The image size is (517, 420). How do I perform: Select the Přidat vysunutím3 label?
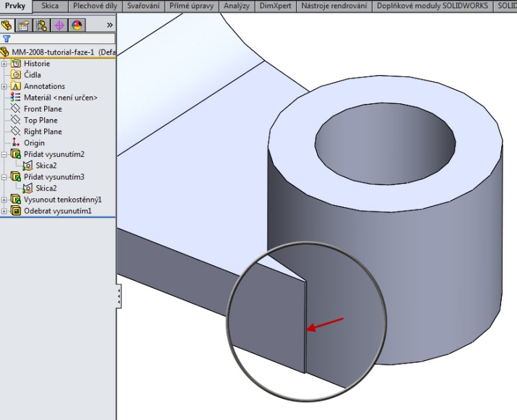pos(54,177)
